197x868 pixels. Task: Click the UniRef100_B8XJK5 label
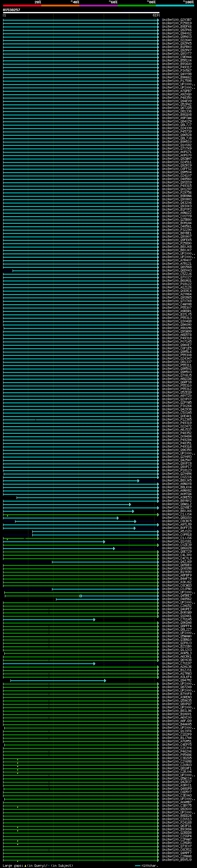[177, 481]
